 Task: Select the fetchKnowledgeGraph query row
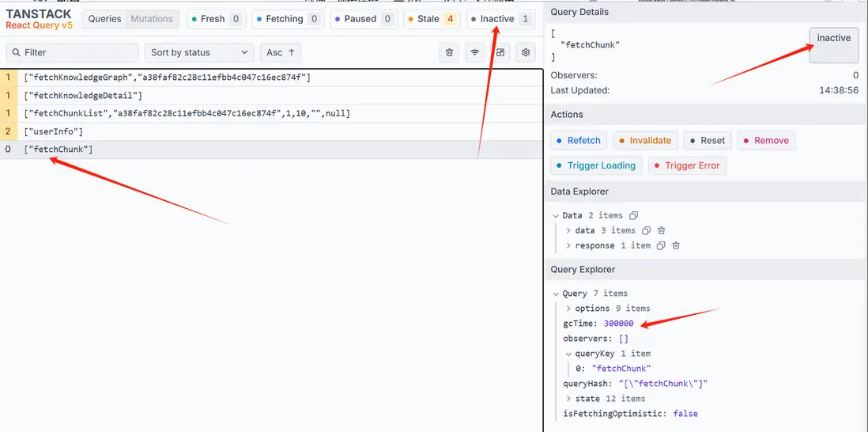[271, 78]
